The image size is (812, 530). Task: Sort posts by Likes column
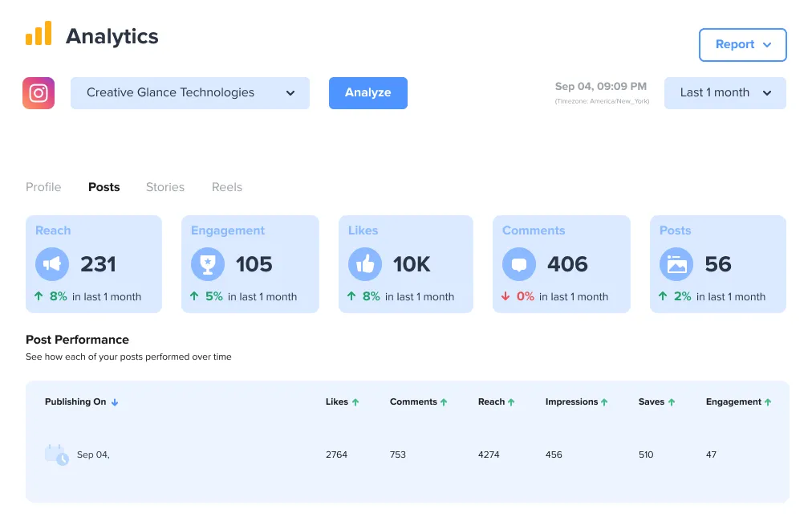tap(342, 402)
